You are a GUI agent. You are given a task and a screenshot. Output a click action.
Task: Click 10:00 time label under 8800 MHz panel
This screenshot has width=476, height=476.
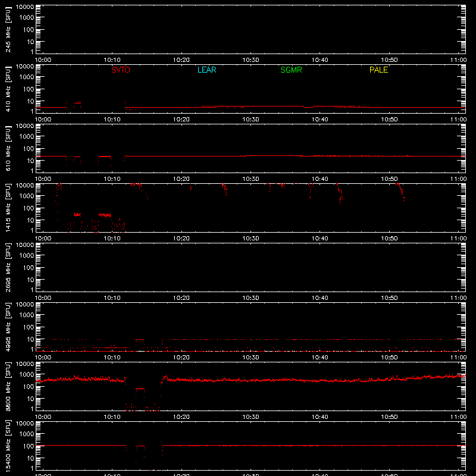pyautogui.click(x=43, y=417)
